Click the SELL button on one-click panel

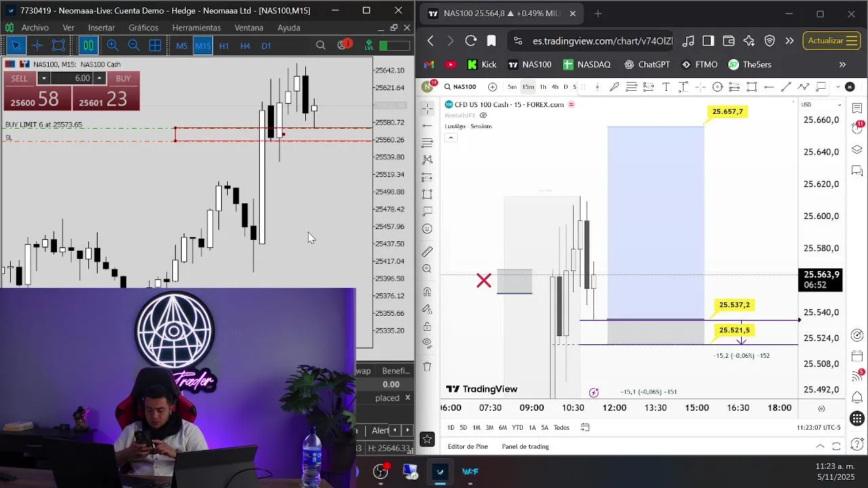pyautogui.click(x=20, y=79)
